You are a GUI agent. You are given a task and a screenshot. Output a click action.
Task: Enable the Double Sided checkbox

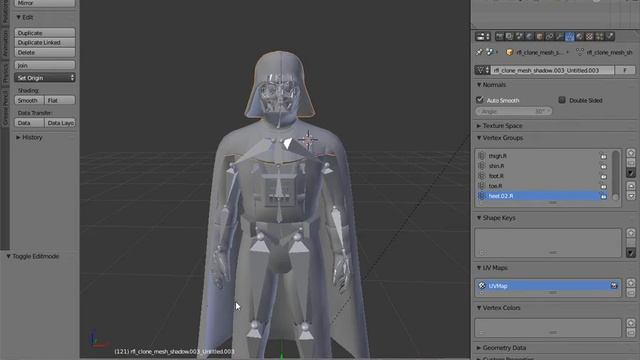[562, 100]
